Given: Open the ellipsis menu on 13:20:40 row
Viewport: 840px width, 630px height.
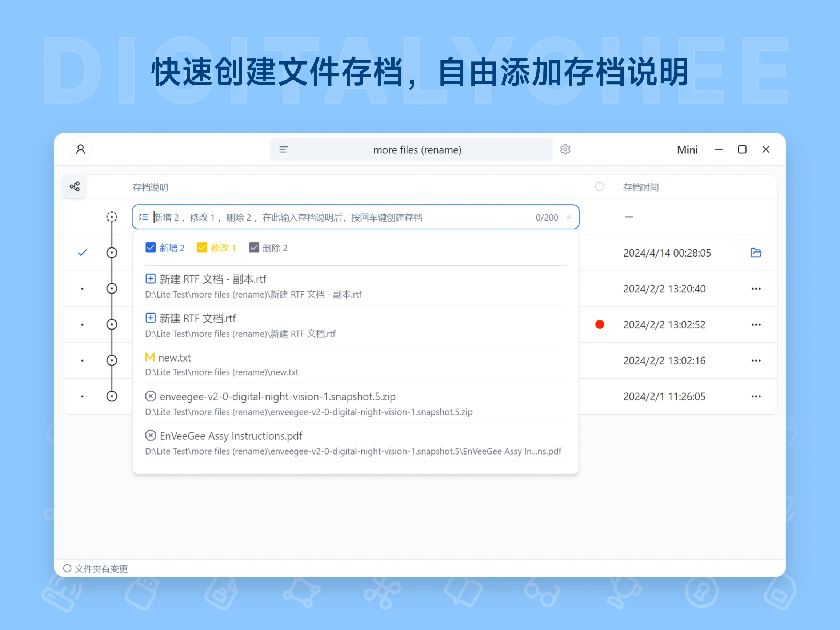Looking at the screenshot, I should click(x=756, y=288).
